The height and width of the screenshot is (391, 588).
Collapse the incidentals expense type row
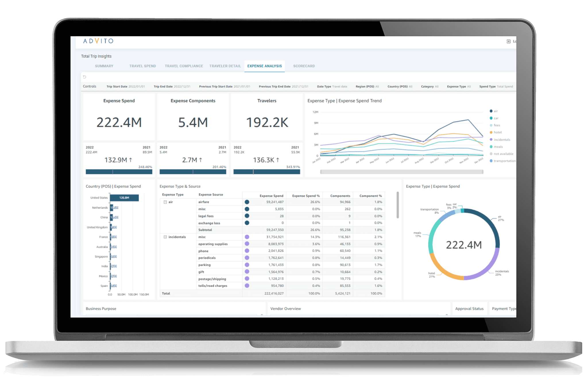165,237
